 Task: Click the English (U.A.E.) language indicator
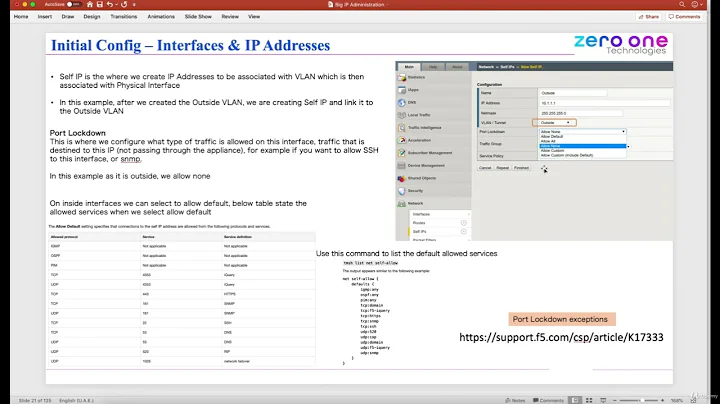pos(76,400)
